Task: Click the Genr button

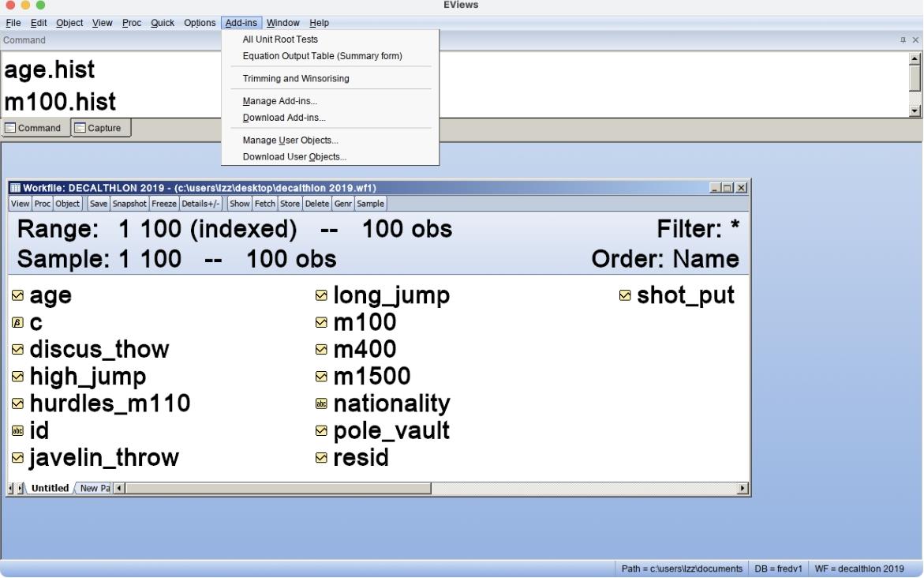Action: tap(343, 204)
